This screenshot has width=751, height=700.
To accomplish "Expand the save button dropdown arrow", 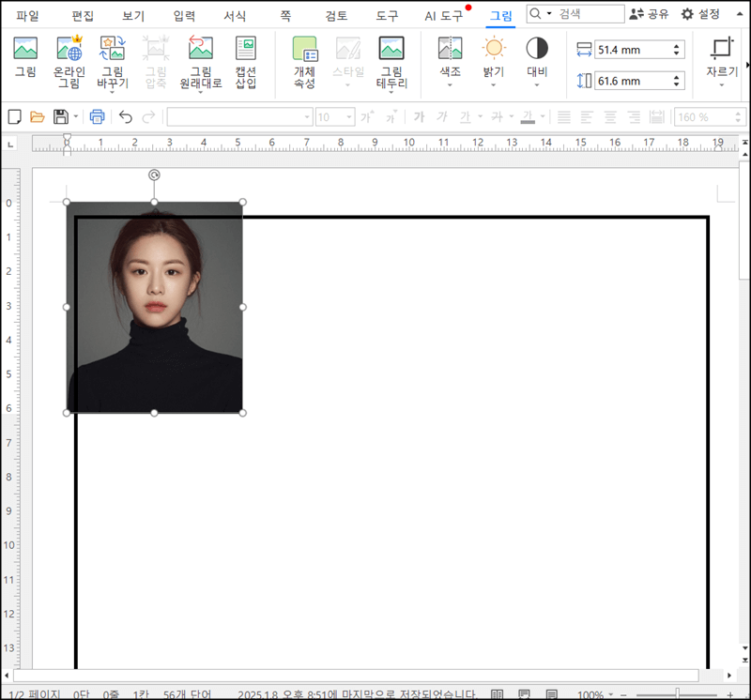I will 76,116.
